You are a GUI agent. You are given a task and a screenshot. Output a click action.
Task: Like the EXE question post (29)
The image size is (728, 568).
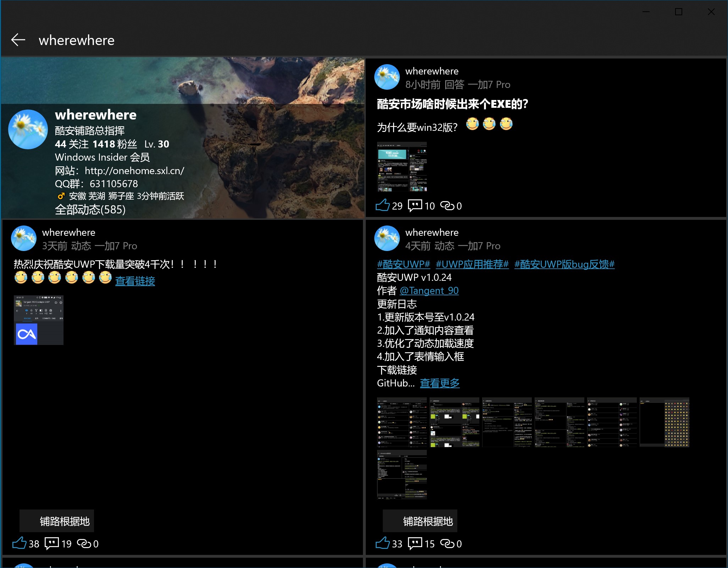tap(383, 205)
